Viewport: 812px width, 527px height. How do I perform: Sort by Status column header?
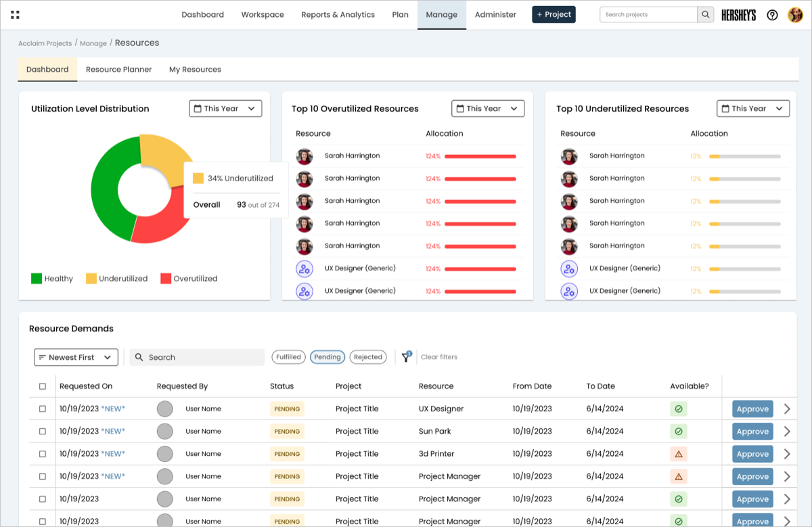click(281, 386)
